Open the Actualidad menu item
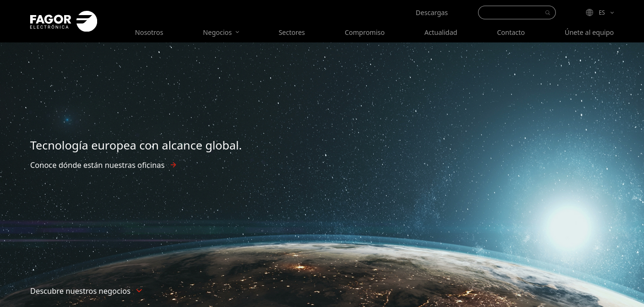The image size is (644, 307). [441, 33]
